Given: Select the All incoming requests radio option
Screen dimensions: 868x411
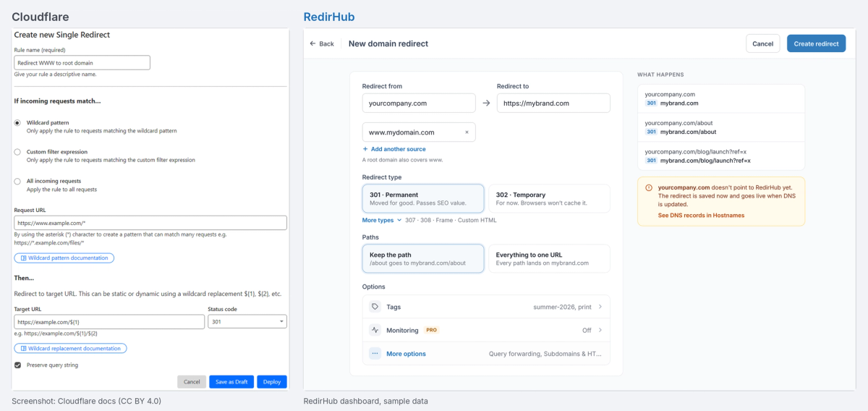Looking at the screenshot, I should (17, 182).
